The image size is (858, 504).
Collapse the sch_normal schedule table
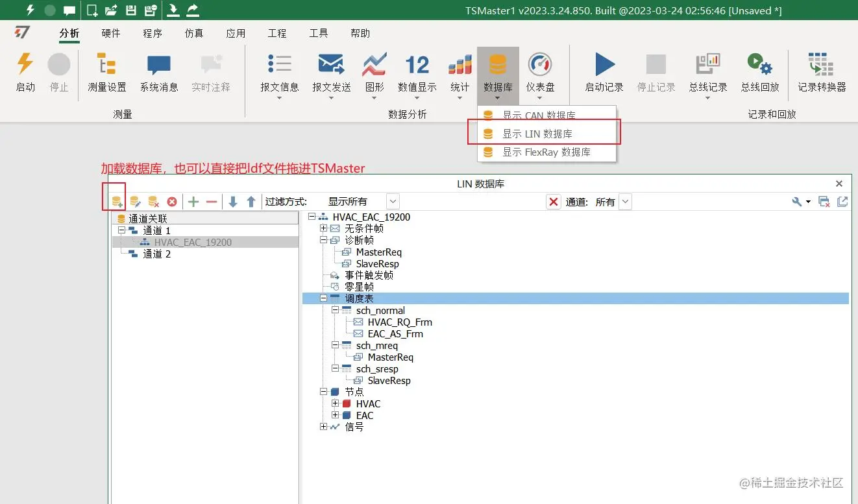(336, 311)
